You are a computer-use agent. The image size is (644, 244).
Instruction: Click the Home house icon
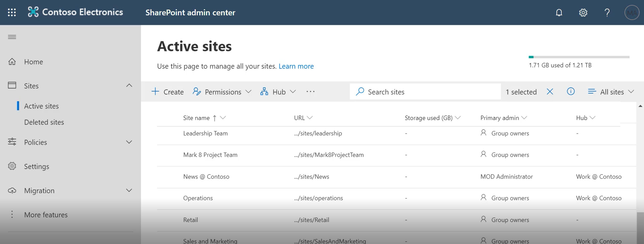pos(12,61)
